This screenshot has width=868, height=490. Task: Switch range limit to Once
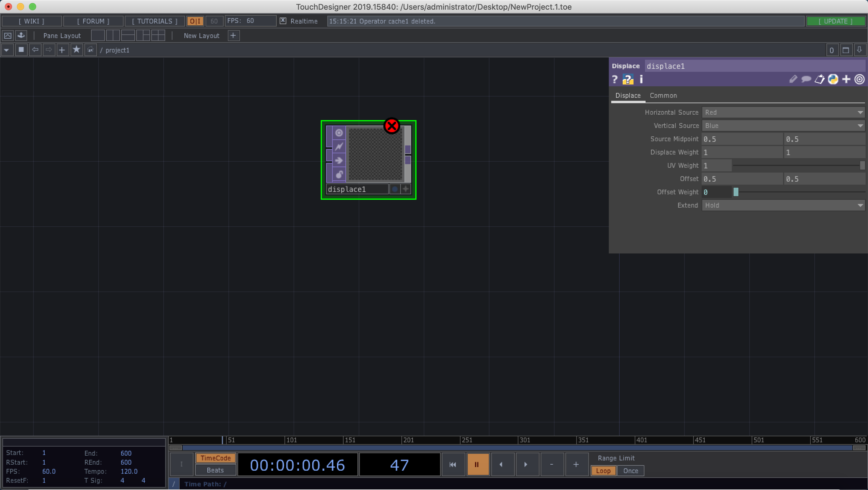[631, 471]
